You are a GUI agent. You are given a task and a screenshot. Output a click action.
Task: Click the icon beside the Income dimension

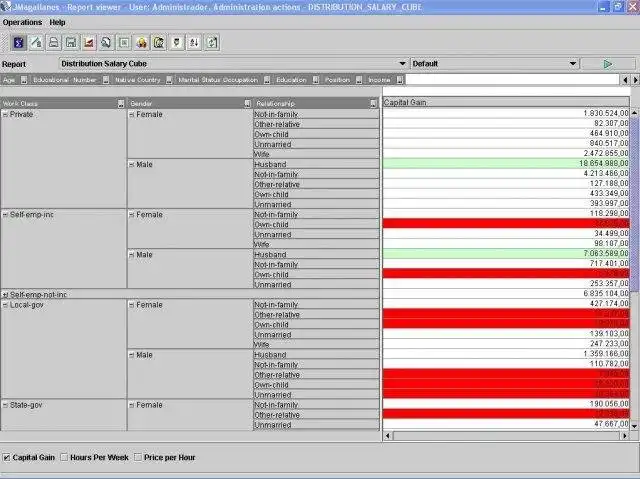click(400, 80)
